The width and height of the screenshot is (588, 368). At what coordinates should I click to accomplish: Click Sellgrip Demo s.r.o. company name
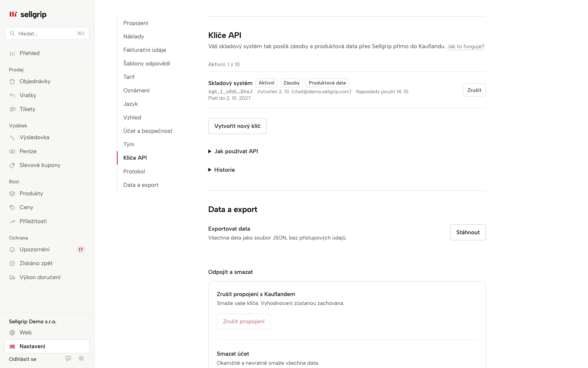click(32, 321)
